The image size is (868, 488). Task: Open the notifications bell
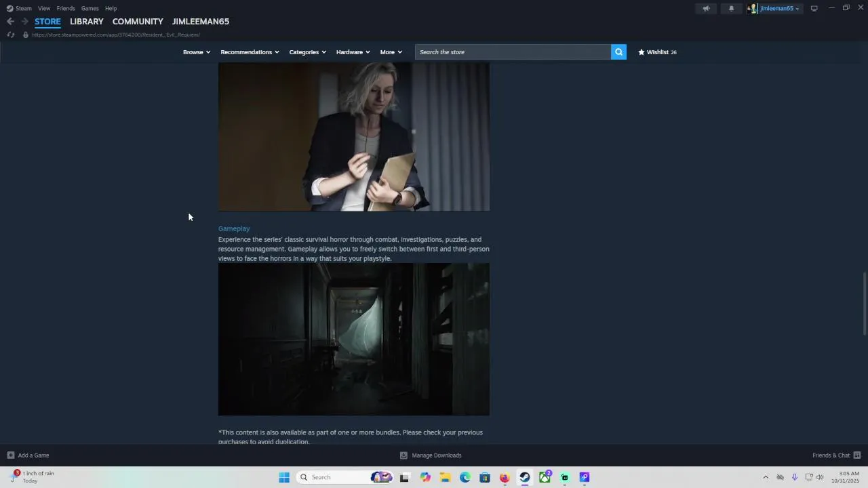pyautogui.click(x=731, y=8)
